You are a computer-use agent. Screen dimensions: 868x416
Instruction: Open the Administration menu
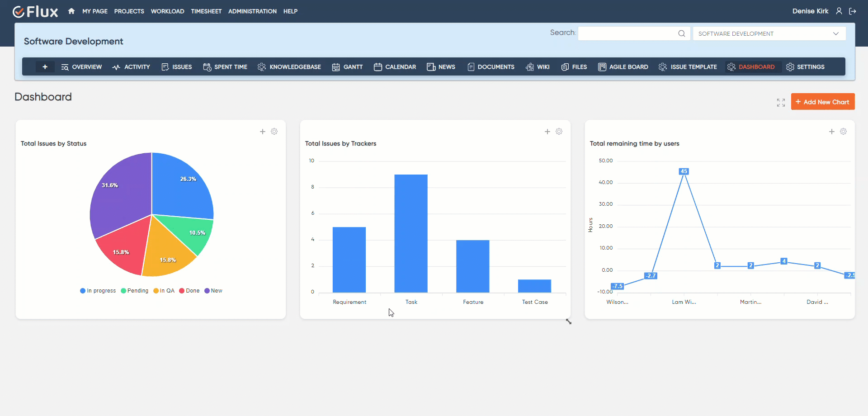click(252, 11)
